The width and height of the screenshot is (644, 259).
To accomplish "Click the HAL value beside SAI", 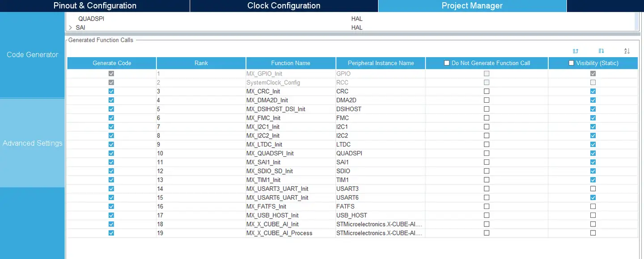I will pyautogui.click(x=357, y=28).
